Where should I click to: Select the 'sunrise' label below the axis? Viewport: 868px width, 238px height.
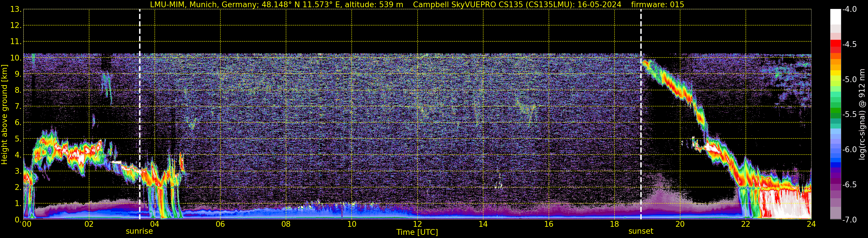139,231
